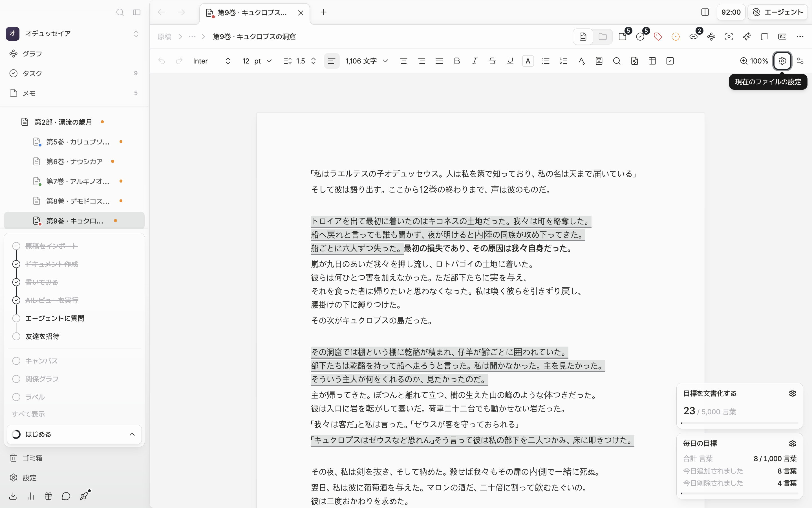Open statistics bar chart icon
Image resolution: width=812 pixels, height=508 pixels.
pyautogui.click(x=30, y=496)
